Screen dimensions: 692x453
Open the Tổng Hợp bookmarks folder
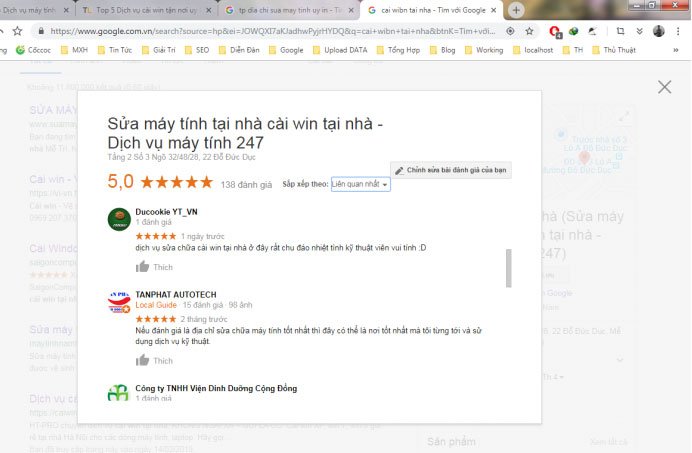pyautogui.click(x=398, y=50)
